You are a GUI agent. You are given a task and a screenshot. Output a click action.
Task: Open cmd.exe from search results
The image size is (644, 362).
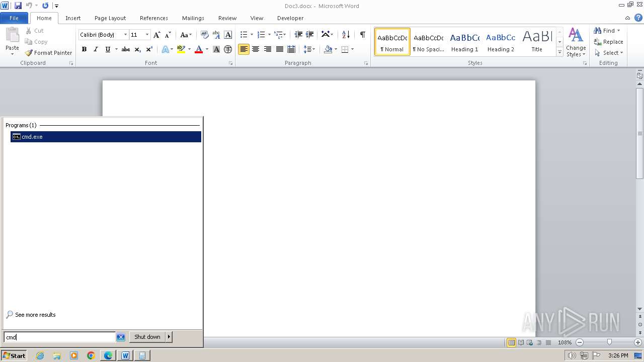pos(106,137)
